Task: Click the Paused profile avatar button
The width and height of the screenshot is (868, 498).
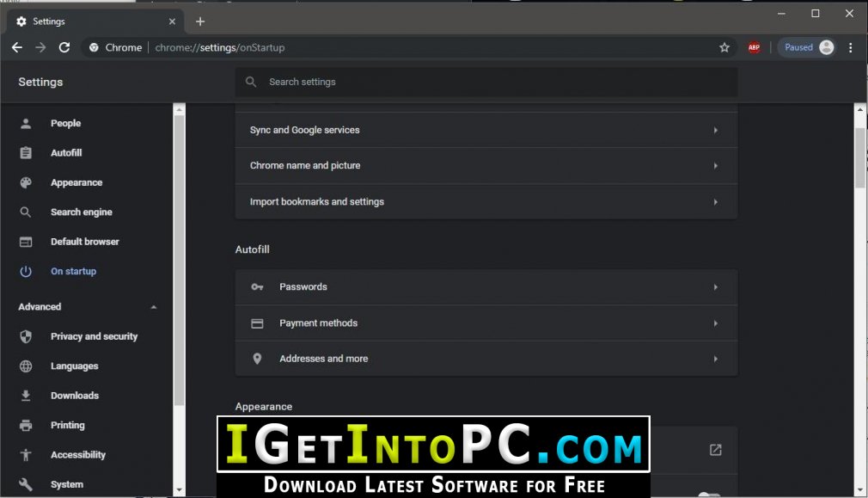Action: click(809, 47)
